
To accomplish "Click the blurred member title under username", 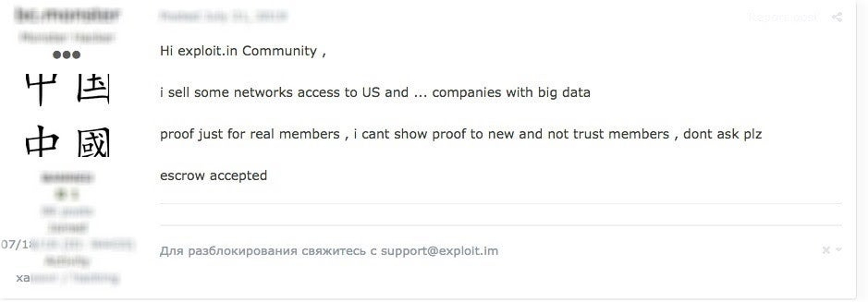I will tap(67, 37).
